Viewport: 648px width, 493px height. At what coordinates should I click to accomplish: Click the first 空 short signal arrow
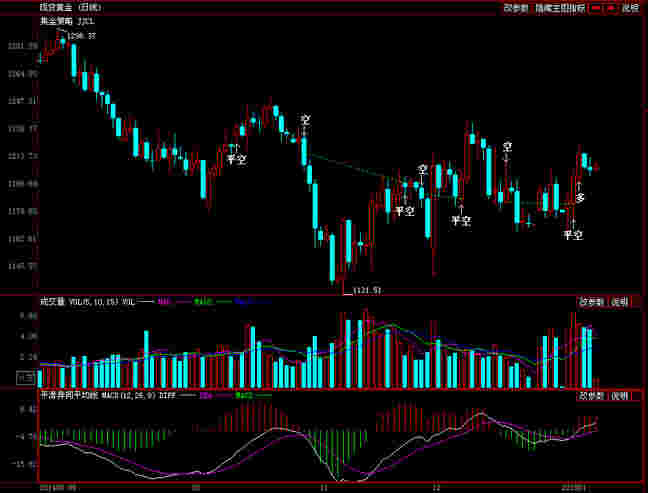[x=305, y=121]
